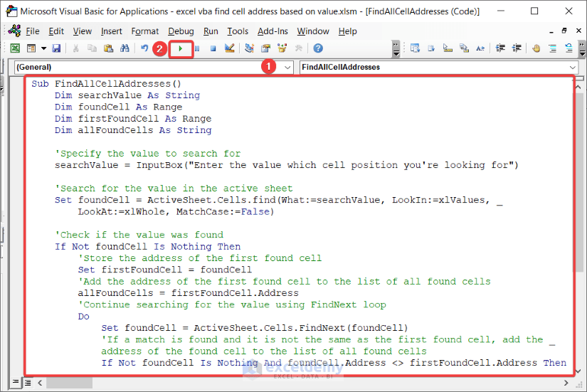This screenshot has width=587, height=392.
Task: Run the macro with the green play icon
Action: (181, 48)
